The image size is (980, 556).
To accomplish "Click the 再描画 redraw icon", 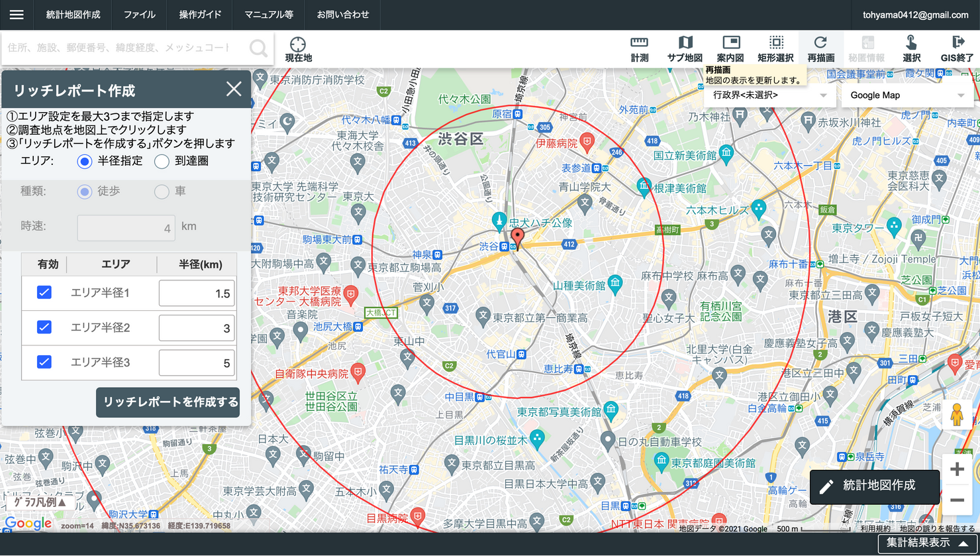I will point(820,49).
